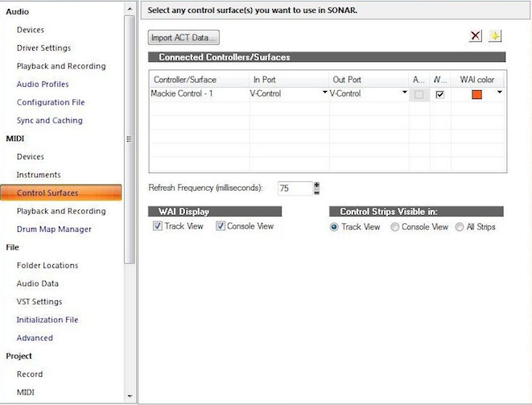Screen dimensions: 532x405
Task: Uncheck Track View under WAI Display
Action: coord(158,227)
